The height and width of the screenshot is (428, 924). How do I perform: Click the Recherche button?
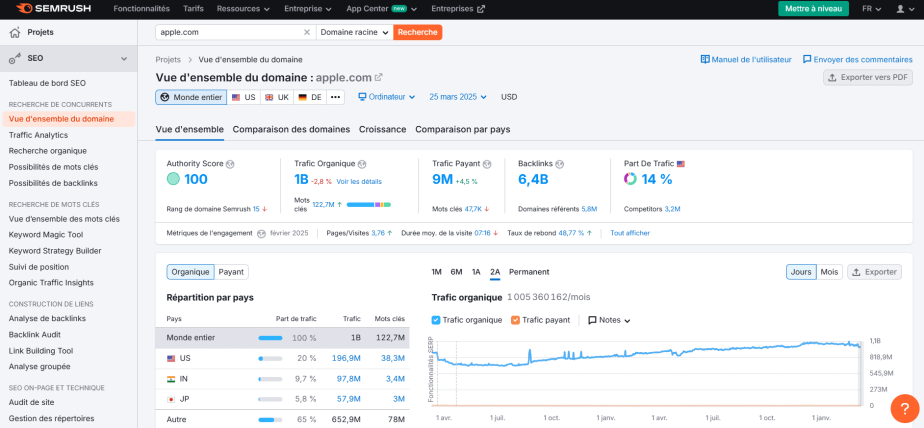(418, 32)
